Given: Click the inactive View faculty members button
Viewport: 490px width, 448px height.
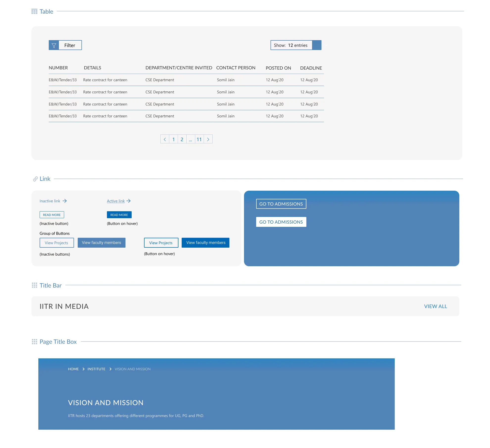Looking at the screenshot, I should tap(101, 243).
